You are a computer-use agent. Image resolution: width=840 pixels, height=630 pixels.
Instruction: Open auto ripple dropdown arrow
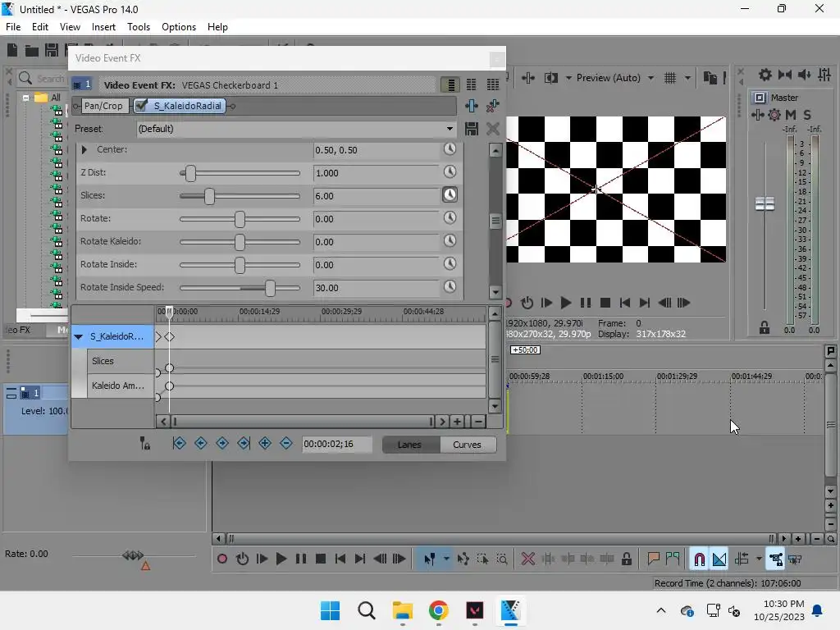(759, 559)
